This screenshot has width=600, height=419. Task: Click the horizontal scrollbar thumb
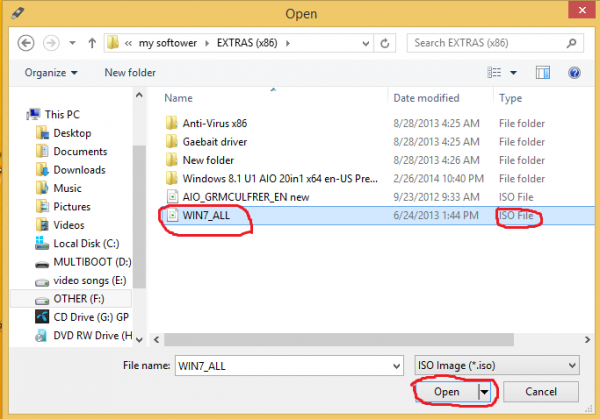coord(339,339)
